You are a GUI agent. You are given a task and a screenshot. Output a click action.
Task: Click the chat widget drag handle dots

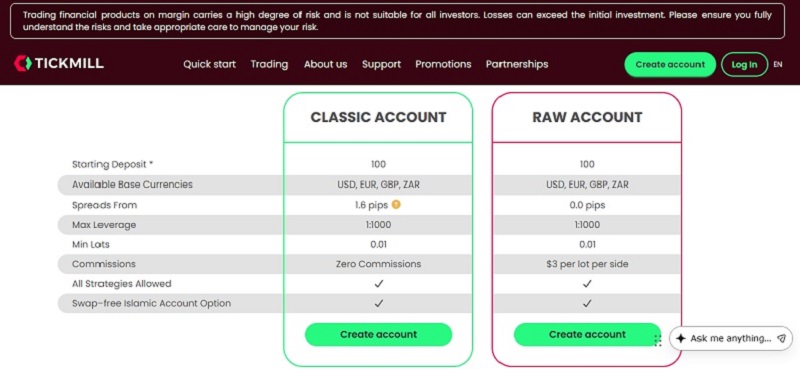click(x=658, y=340)
